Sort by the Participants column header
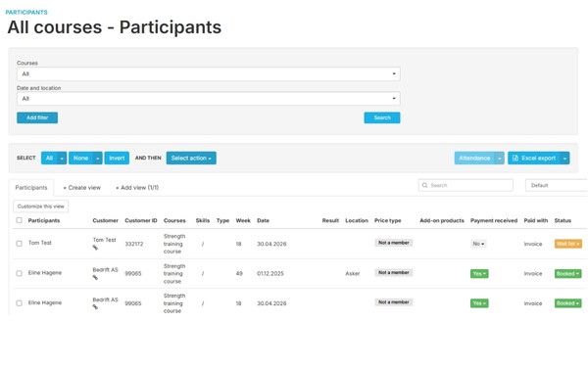This screenshot has height=368, width=588. tap(44, 220)
